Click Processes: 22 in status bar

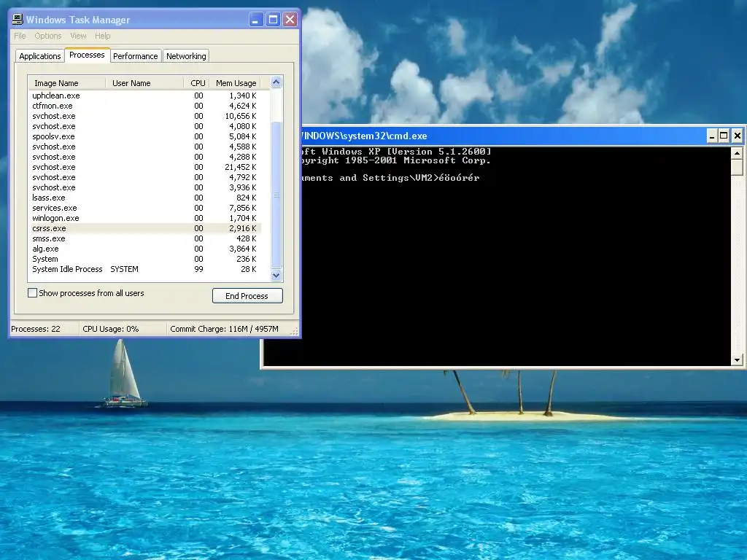[36, 329]
